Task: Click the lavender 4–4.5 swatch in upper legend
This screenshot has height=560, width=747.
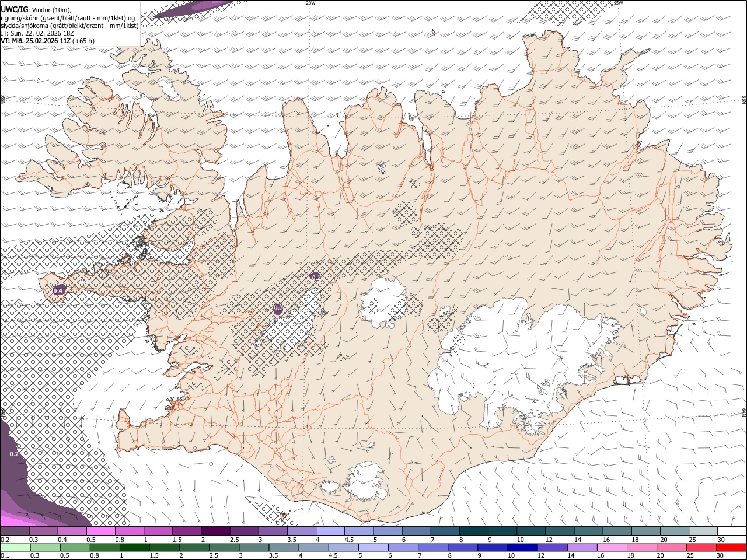Action: [x=330, y=531]
